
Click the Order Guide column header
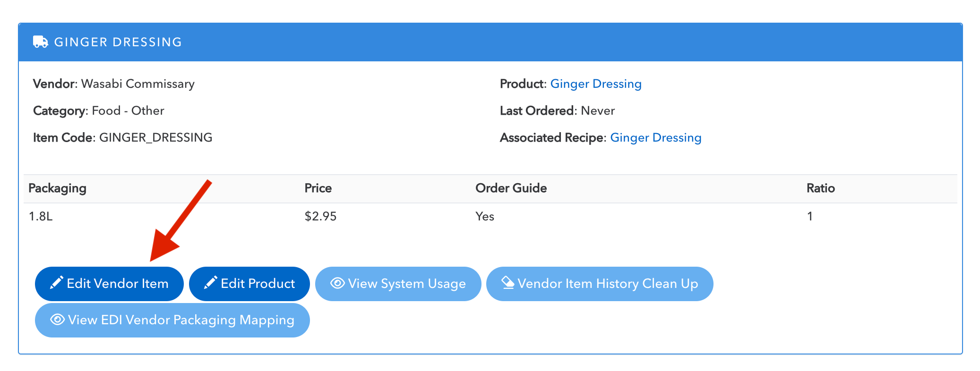point(511,188)
